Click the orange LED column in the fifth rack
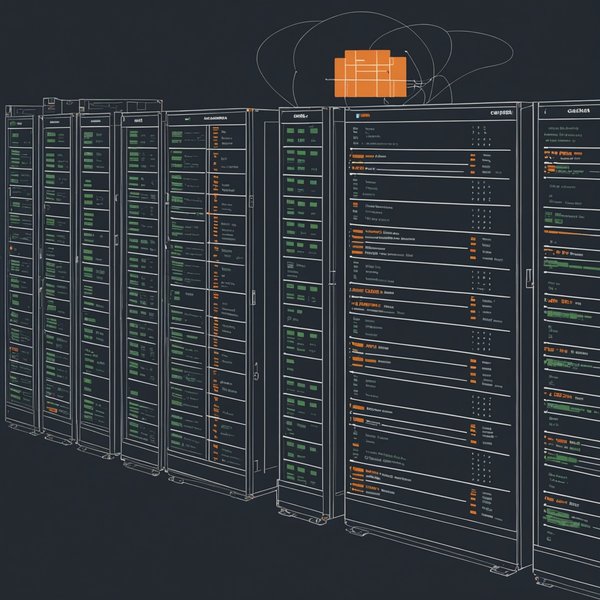 [x=214, y=300]
